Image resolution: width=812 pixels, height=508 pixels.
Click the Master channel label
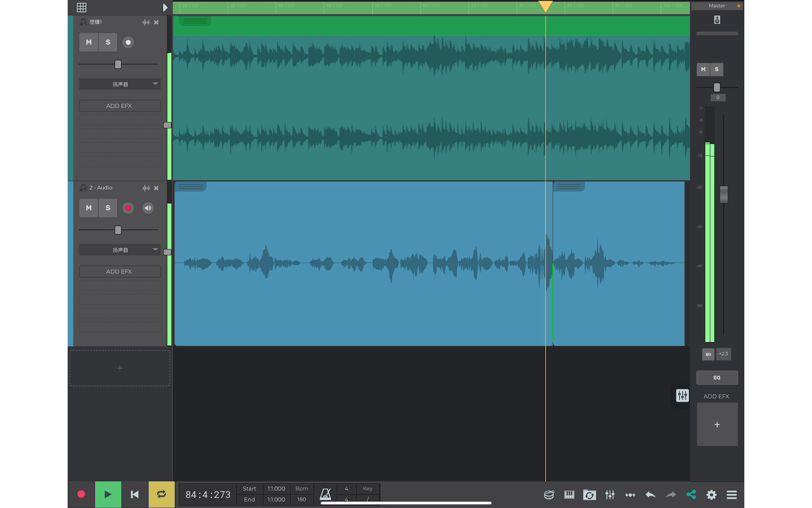717,6
